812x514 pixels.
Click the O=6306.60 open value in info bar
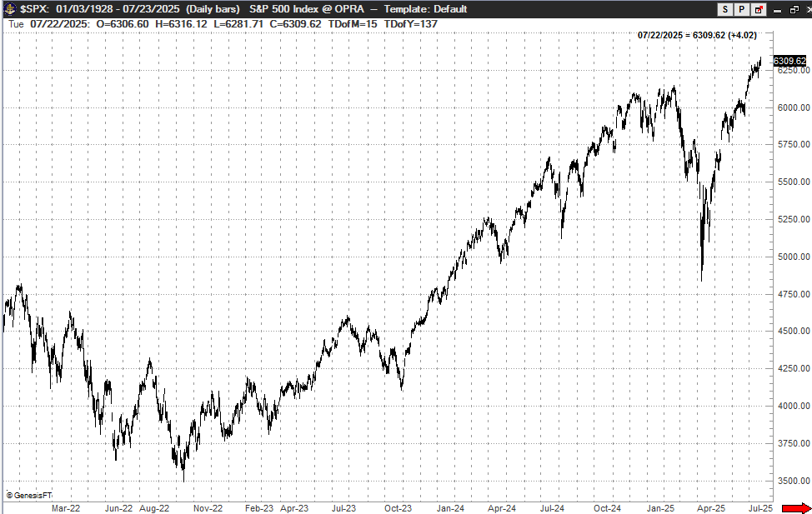tap(123, 23)
